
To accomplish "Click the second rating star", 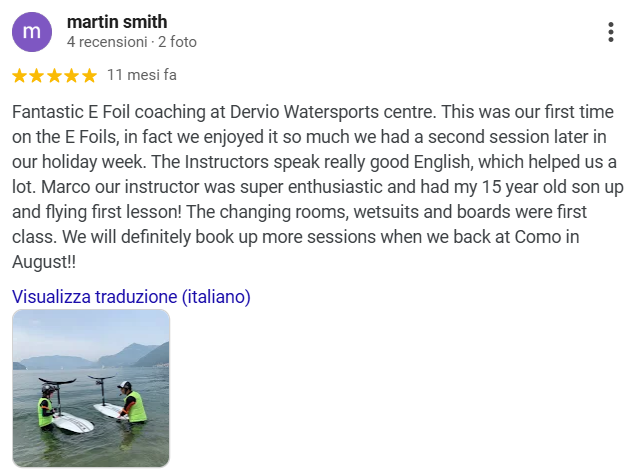I will [37, 75].
